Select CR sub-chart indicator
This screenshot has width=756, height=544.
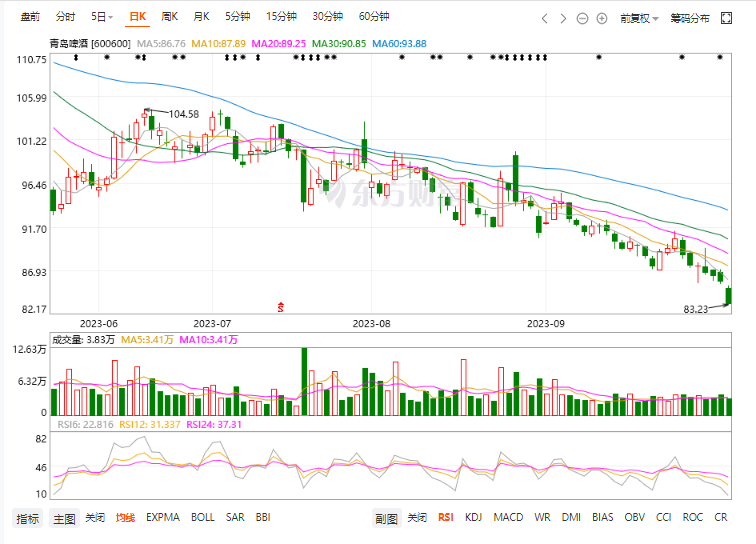click(721, 517)
